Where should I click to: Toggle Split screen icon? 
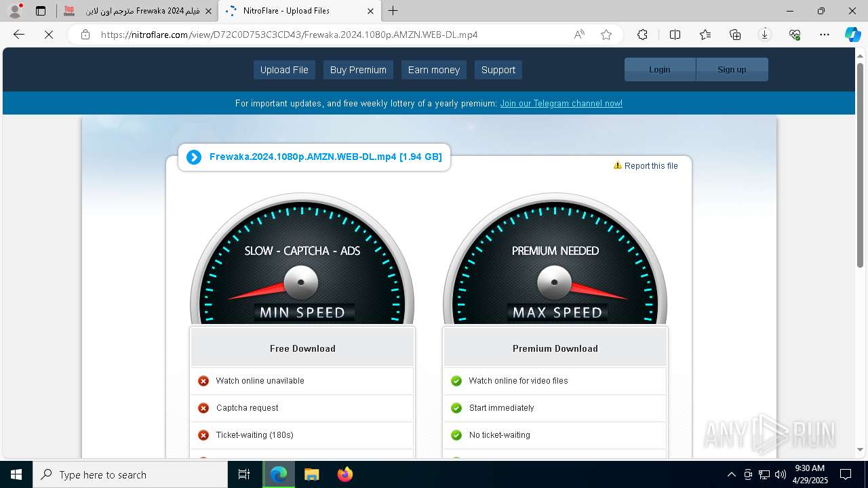pos(675,35)
